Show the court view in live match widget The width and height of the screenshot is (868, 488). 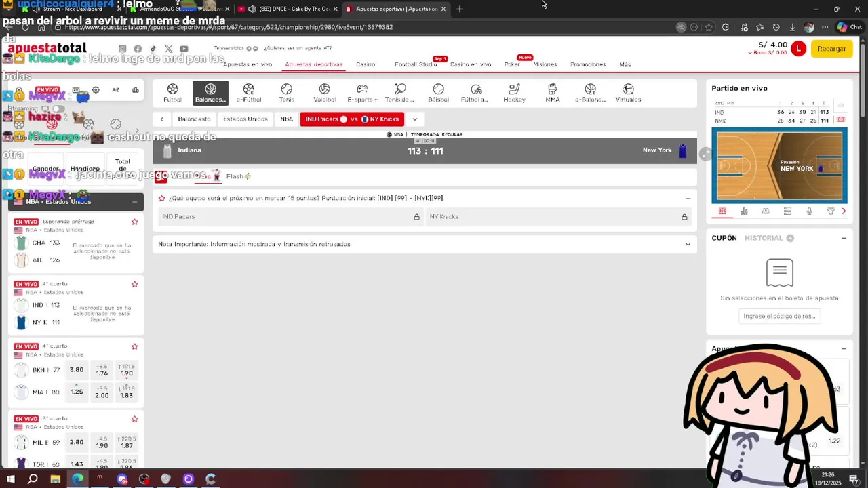[722, 211]
